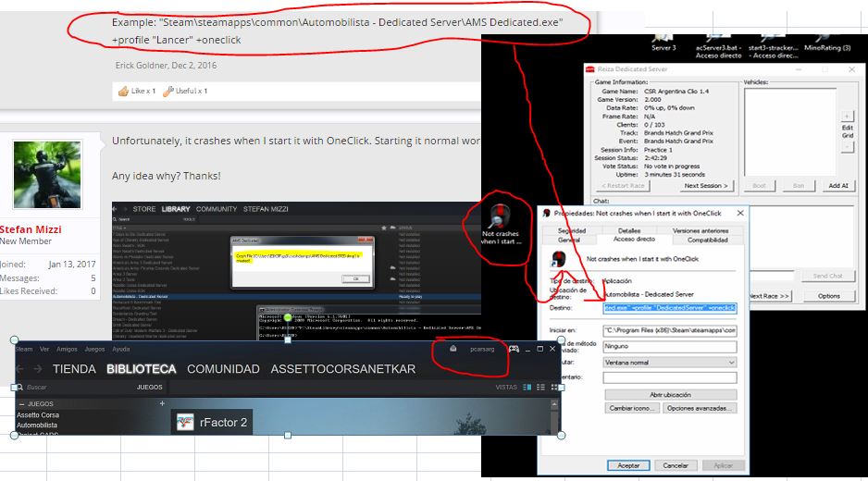The width and height of the screenshot is (868, 481).
Task: Switch Steam library to list view
Action: 540,388
